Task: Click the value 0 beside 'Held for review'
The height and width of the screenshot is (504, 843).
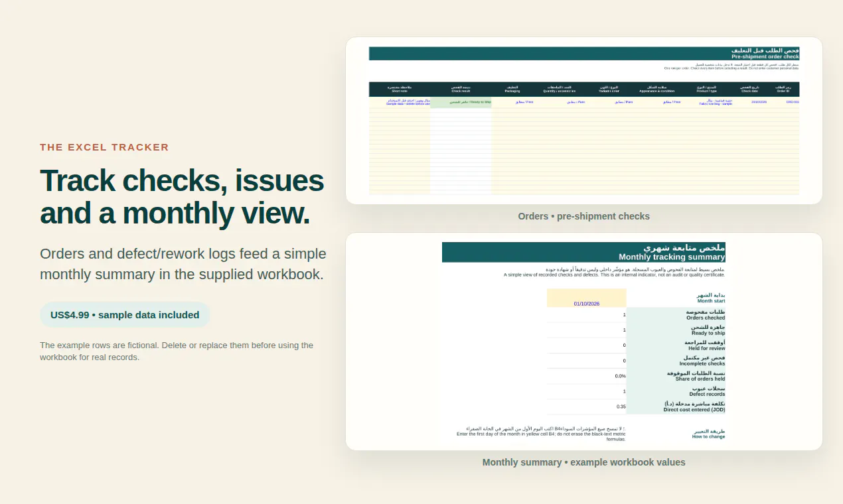Action: (587, 346)
